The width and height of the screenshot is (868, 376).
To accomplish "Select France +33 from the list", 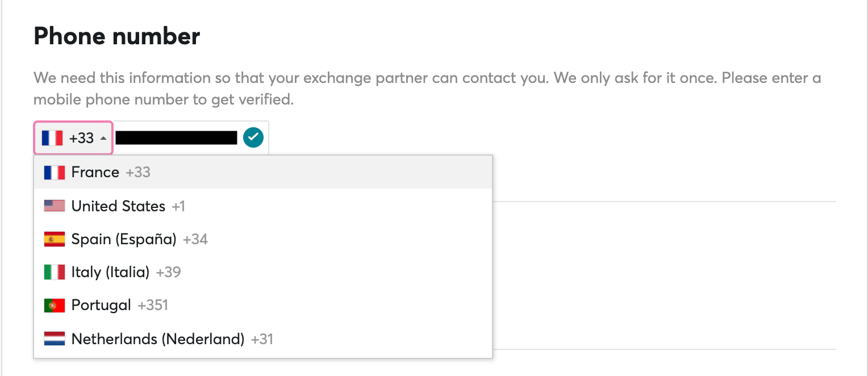I will coord(263,172).
